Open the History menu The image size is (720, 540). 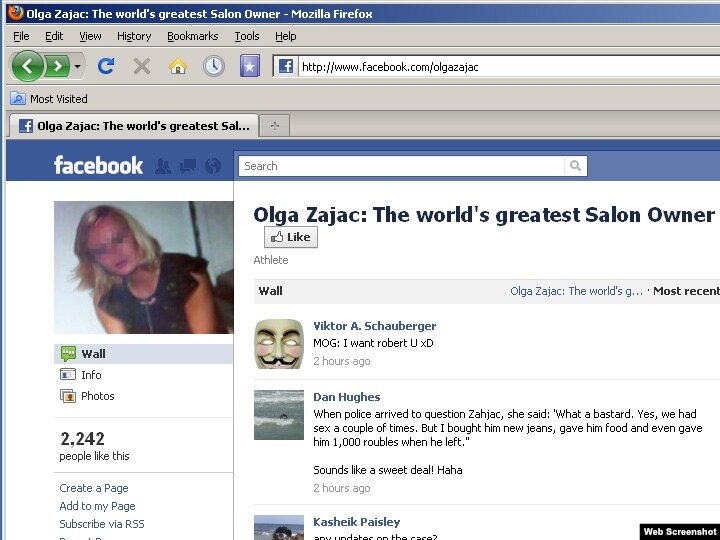click(x=134, y=36)
